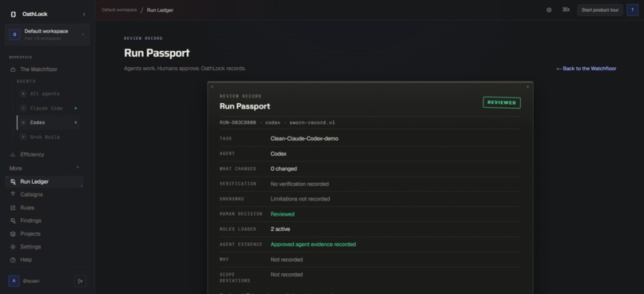The width and height of the screenshot is (644, 294).
Task: Click the '0 changed' value
Action: click(284, 169)
